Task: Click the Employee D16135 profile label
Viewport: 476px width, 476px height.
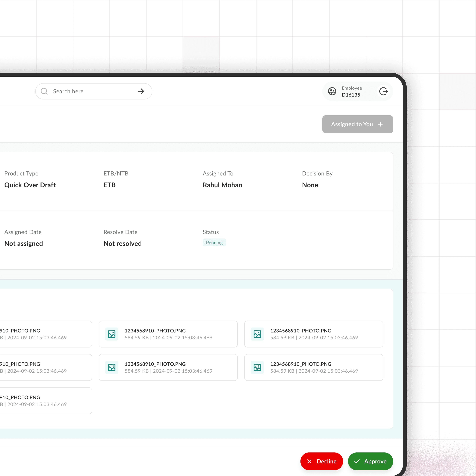Action: (x=352, y=91)
